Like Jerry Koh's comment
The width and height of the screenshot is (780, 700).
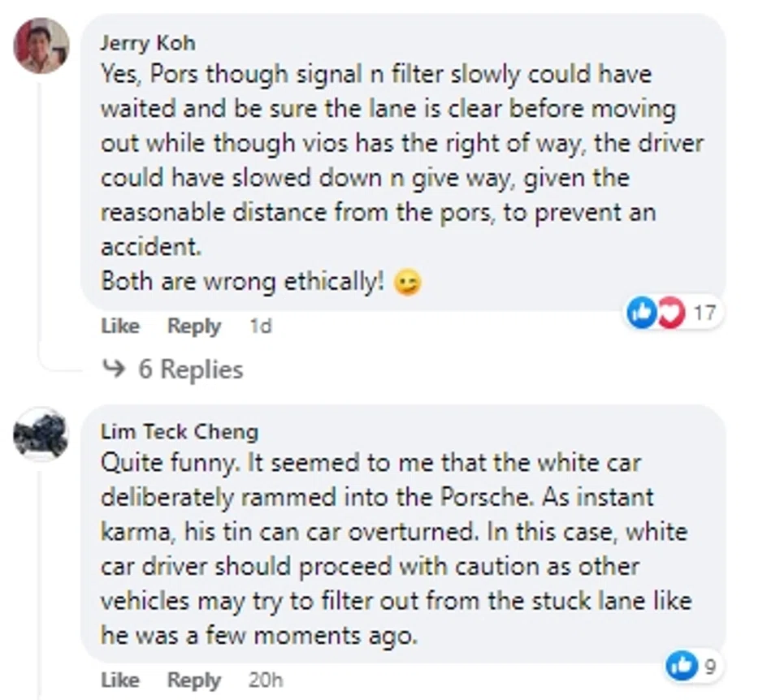click(x=120, y=326)
